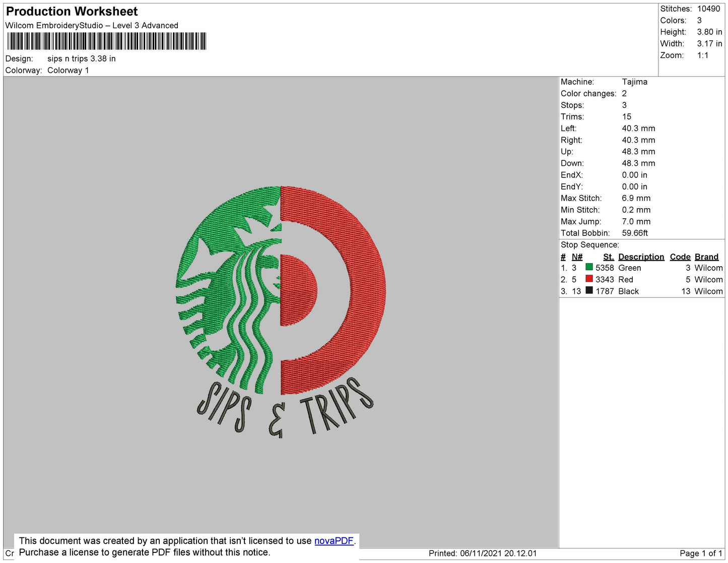This screenshot has height=563, width=728.
Task: Click the Black stitch count 1787
Action: click(605, 291)
